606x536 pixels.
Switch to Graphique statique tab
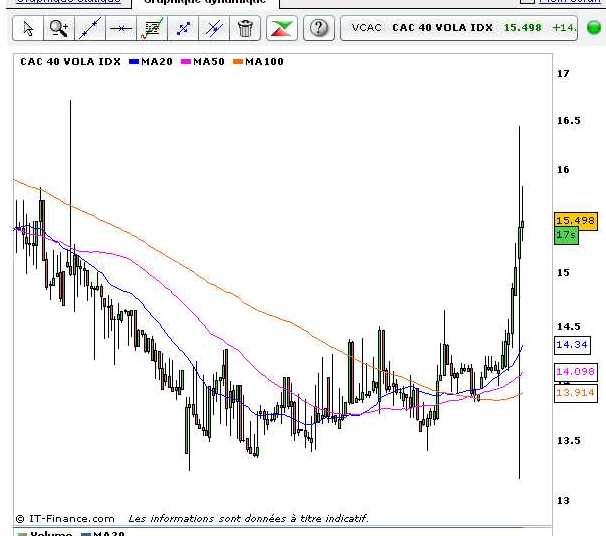pyautogui.click(x=68, y=2)
